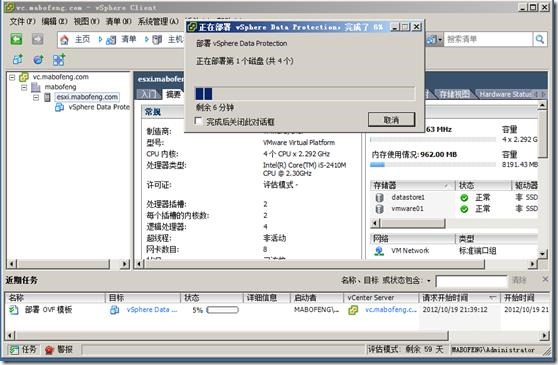Click the 部署 OVF 模板 task row
Image resolution: width=558 pixels, height=365 pixels.
278,310
